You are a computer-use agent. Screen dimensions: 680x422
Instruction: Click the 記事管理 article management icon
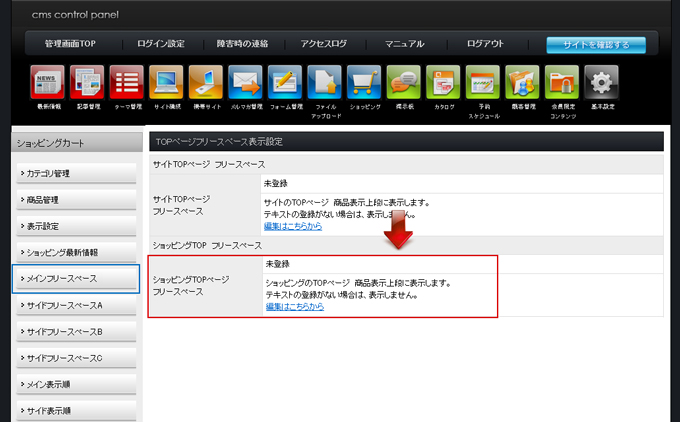pyautogui.click(x=87, y=83)
